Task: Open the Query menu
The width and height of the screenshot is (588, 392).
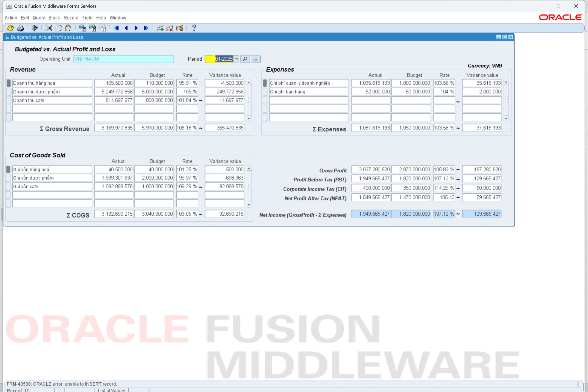Action: click(x=39, y=18)
